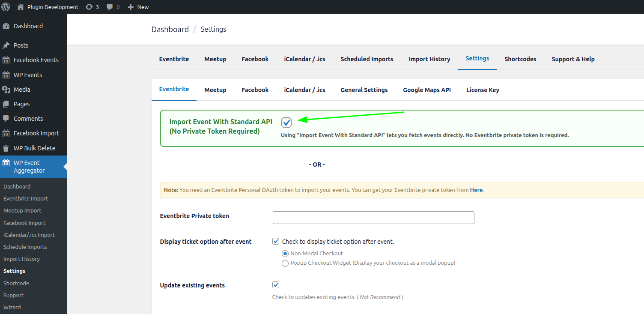Click the Here link for the private token
Screen dimensions: 644x314
pos(476,190)
